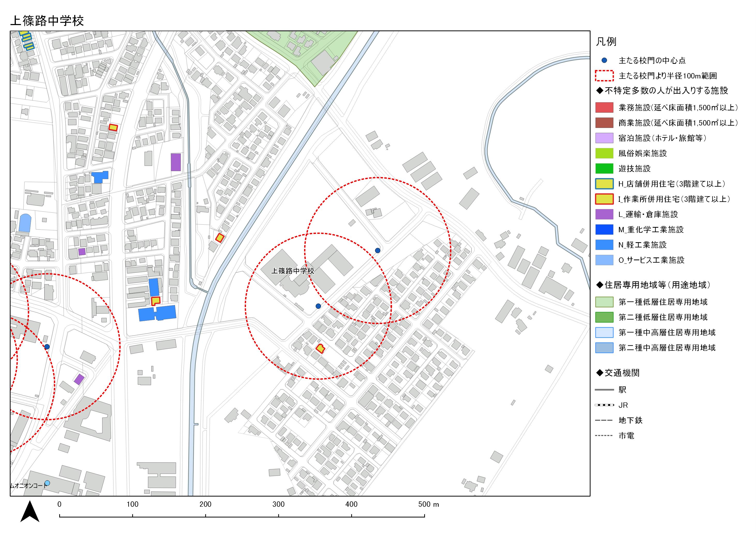Click the purple building inside the southwest circle

(x=79, y=379)
